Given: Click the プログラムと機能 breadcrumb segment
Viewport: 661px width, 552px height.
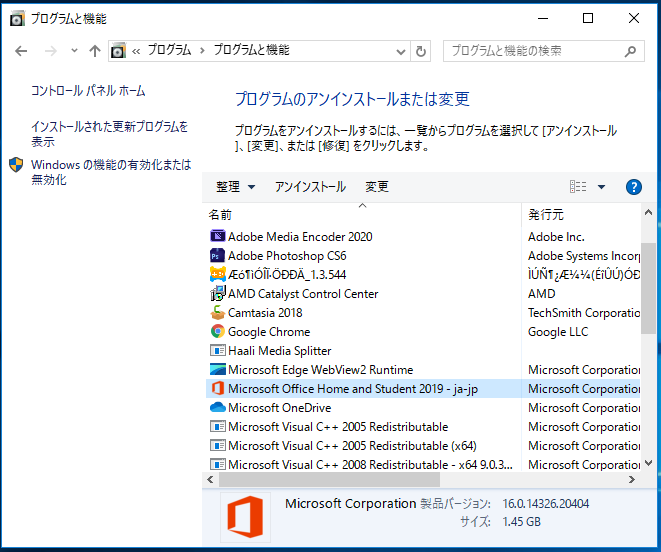Looking at the screenshot, I should (251, 50).
